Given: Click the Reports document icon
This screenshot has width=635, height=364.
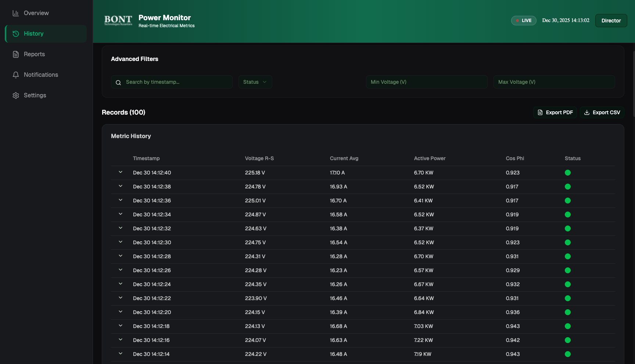Looking at the screenshot, I should click(15, 54).
